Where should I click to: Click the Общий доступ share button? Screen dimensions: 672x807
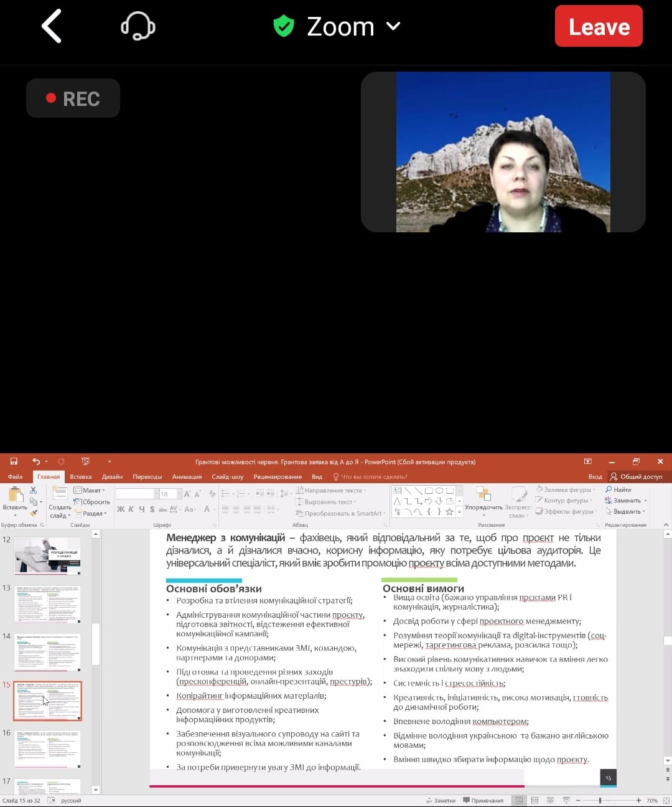[x=636, y=476]
